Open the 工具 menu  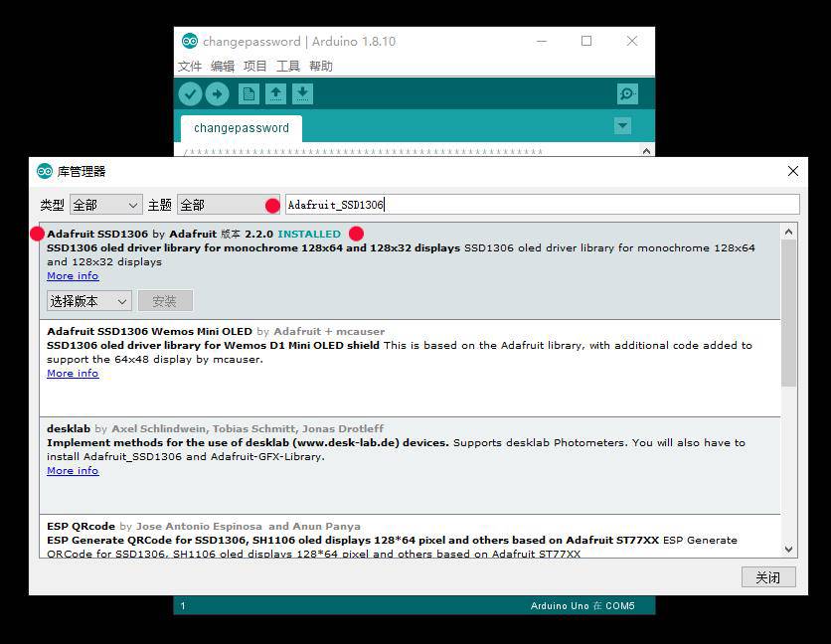click(x=288, y=67)
